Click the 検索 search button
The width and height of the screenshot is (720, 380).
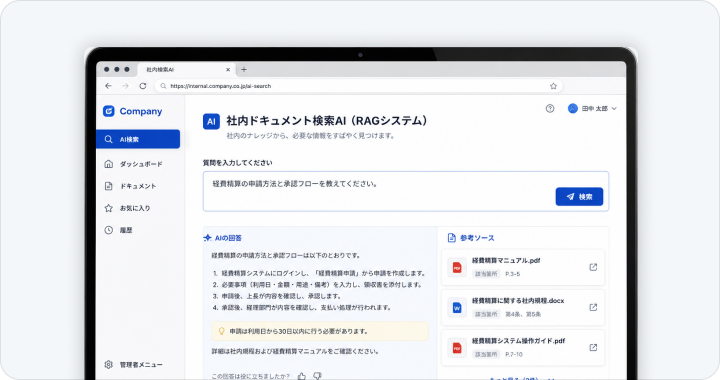[x=579, y=196]
